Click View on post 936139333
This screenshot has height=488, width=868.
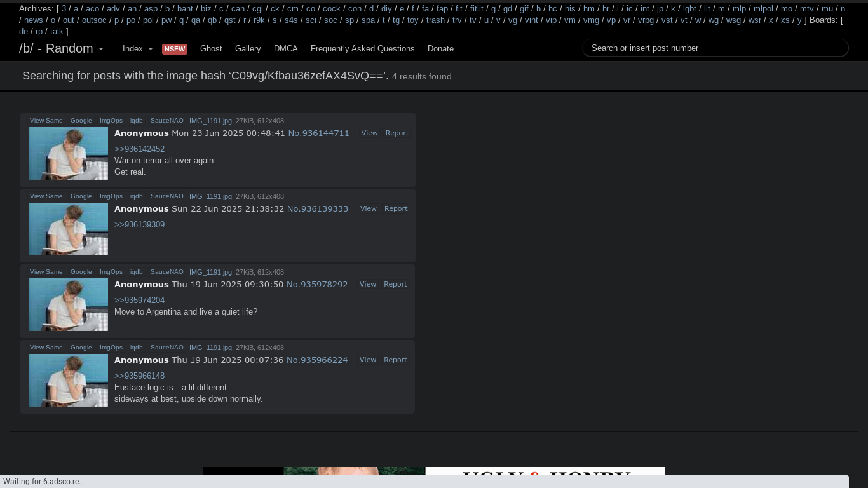[369, 208]
